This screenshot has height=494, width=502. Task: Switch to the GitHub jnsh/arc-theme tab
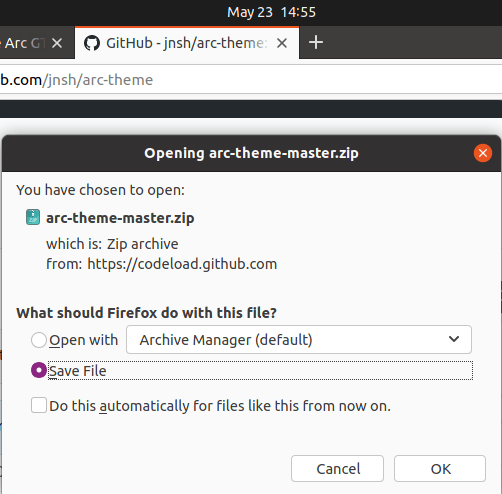click(187, 43)
